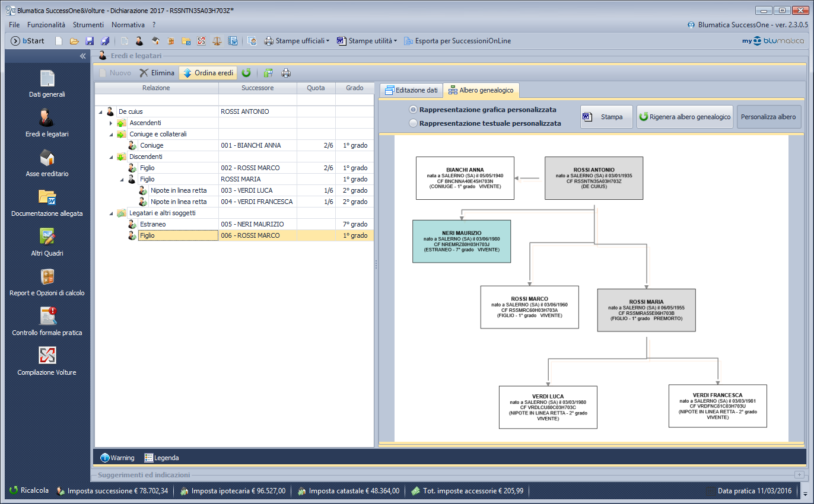Image resolution: width=814 pixels, height=504 pixels.
Task: Click the house toolbar icon in top bar
Action: pos(155,41)
